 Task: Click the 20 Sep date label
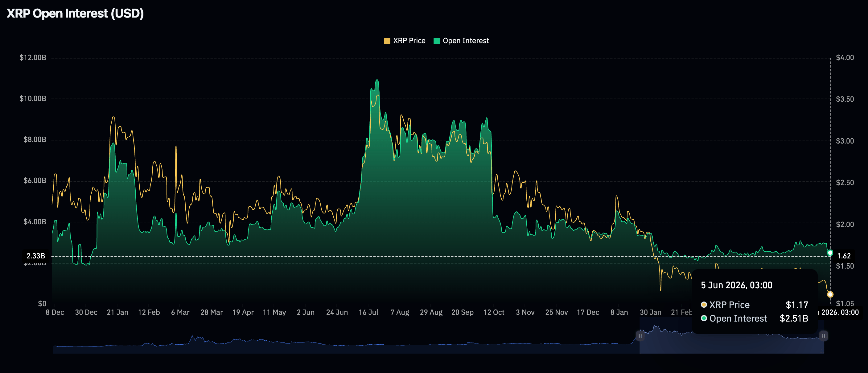point(462,312)
